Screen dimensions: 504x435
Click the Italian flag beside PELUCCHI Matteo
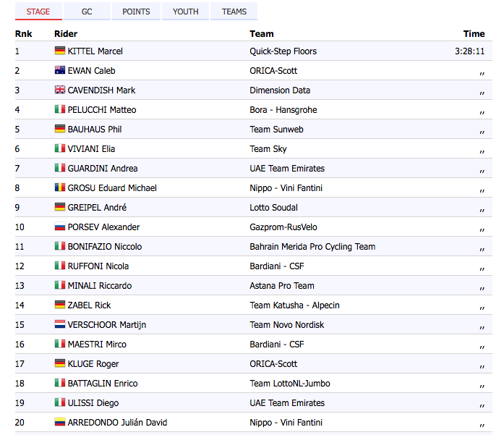click(60, 110)
